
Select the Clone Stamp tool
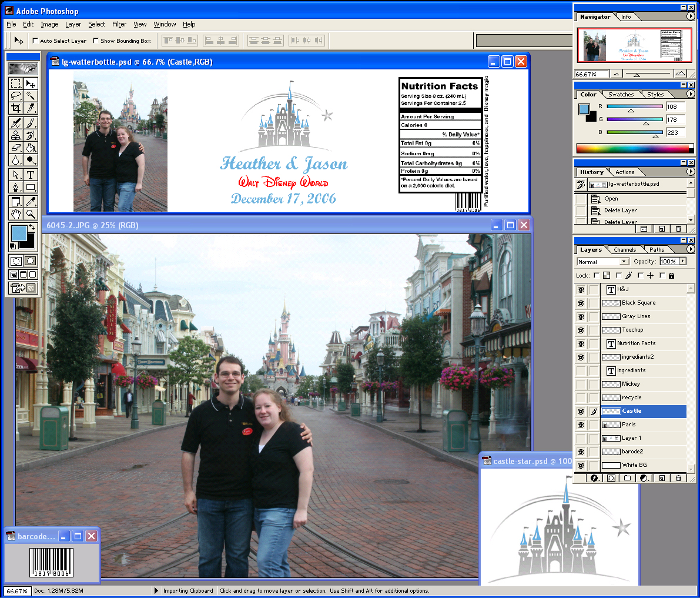click(16, 135)
